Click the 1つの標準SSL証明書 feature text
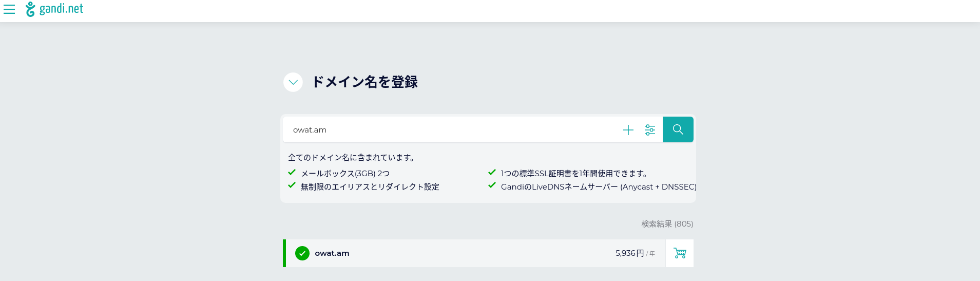The image size is (980, 281). click(x=574, y=174)
